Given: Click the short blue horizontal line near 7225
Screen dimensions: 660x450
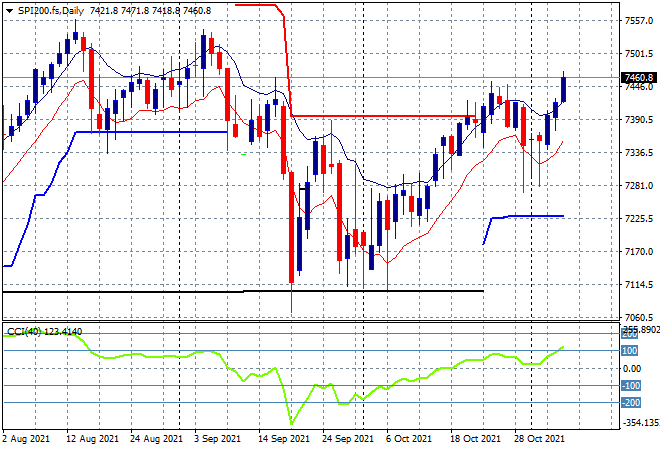Looking at the screenshot, I should pyautogui.click(x=536, y=216).
